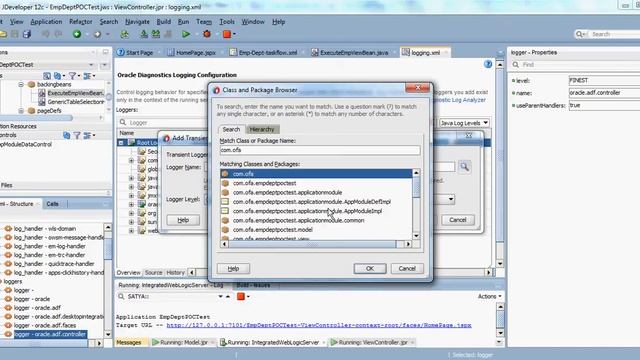Click Cancel in Class and Package Browser
640x360 pixels.
tap(407, 268)
